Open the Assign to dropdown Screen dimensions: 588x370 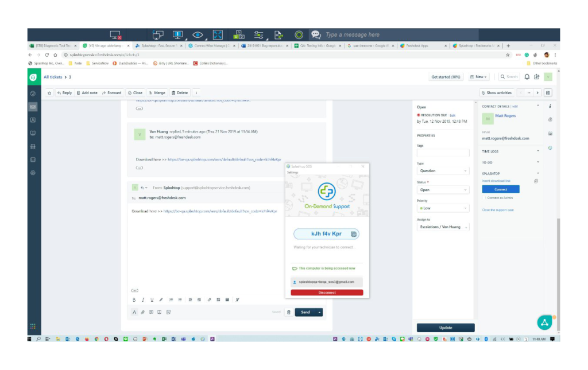pyautogui.click(x=443, y=227)
